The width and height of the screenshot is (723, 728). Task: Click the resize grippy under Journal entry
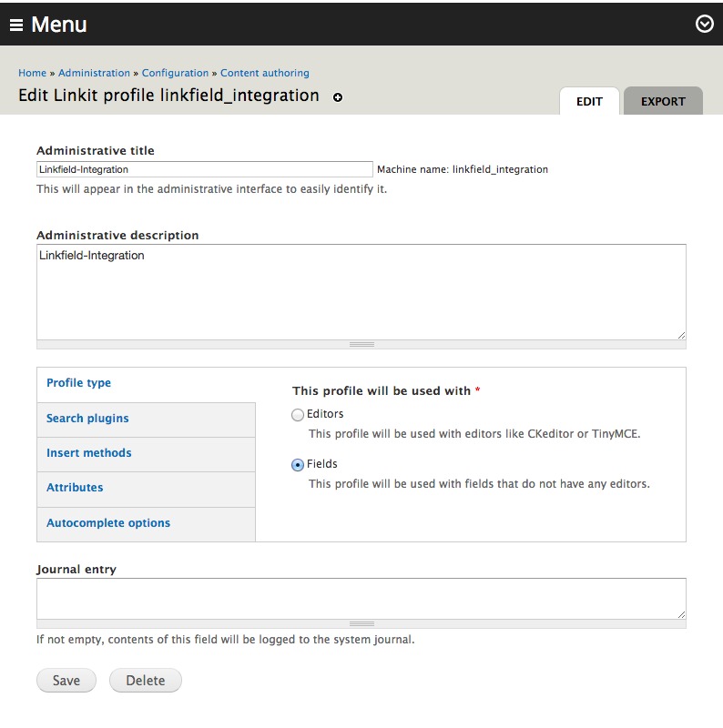361,624
